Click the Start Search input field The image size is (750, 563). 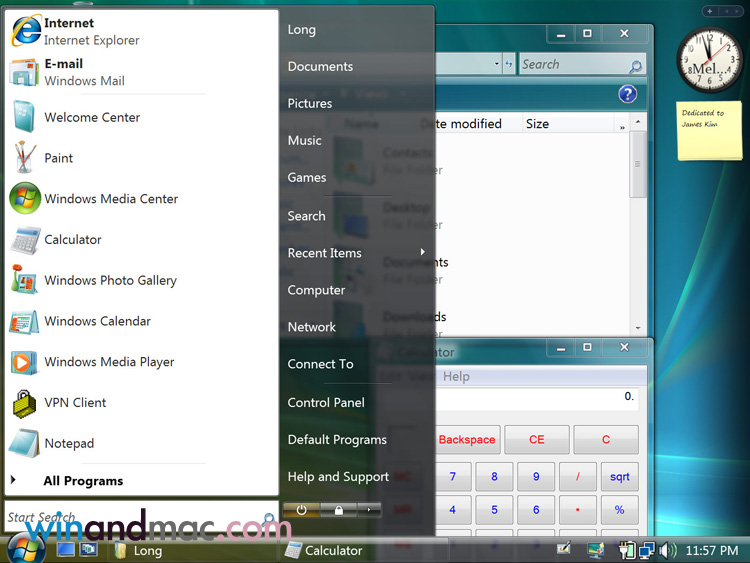click(130, 518)
